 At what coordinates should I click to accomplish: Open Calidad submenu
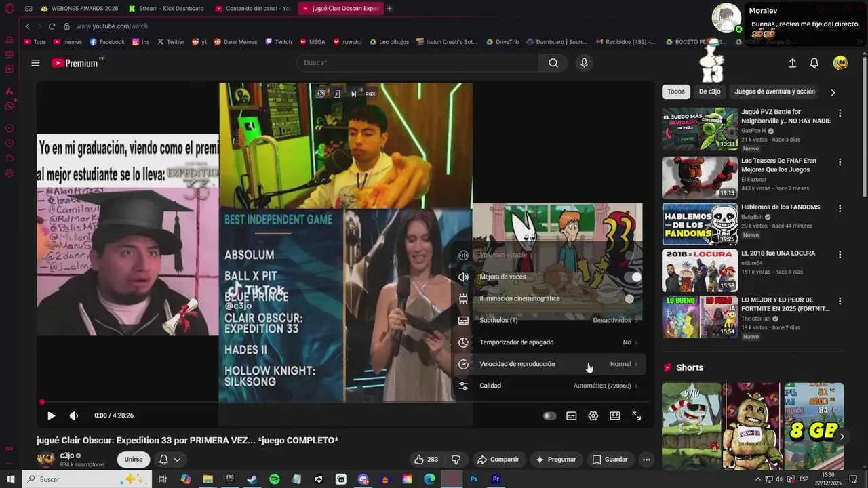pyautogui.click(x=549, y=386)
